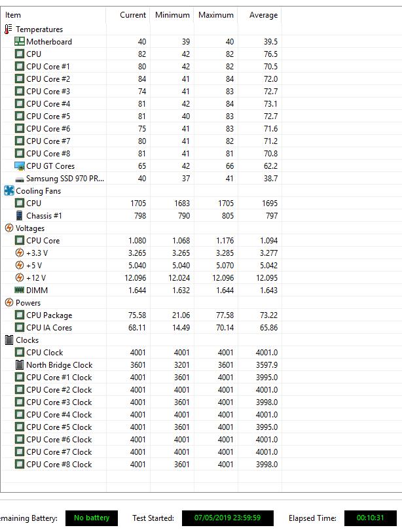Click CPU Core voltage maximum 1.176
Image resolution: width=402 pixels, height=532 pixels.
click(x=225, y=240)
